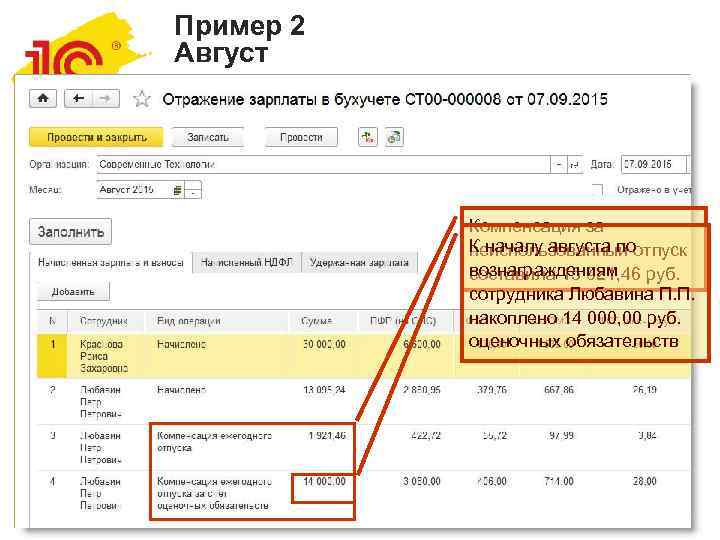Image resolution: width=720 pixels, height=540 pixels.
Task: Click row number 3 cell
Action: tap(52, 435)
